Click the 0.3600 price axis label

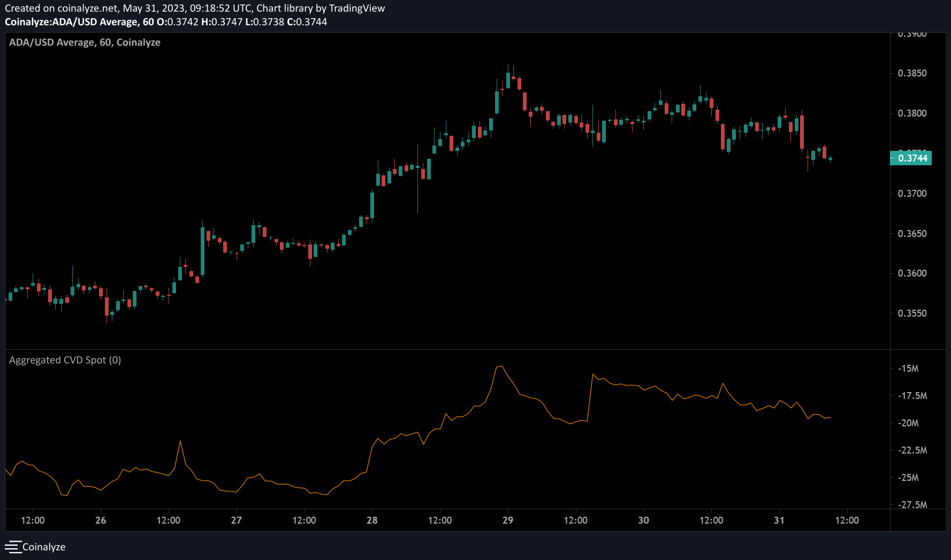(912, 273)
